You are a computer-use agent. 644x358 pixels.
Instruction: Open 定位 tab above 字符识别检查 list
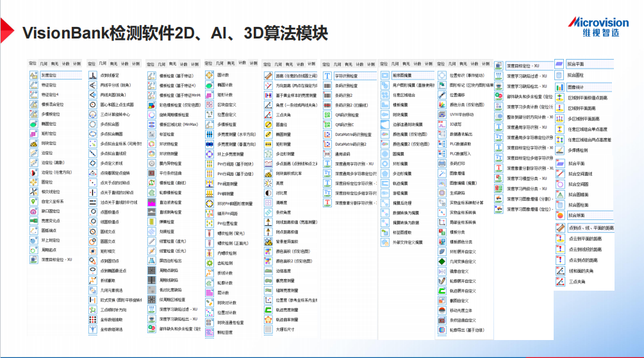[x=326, y=65]
